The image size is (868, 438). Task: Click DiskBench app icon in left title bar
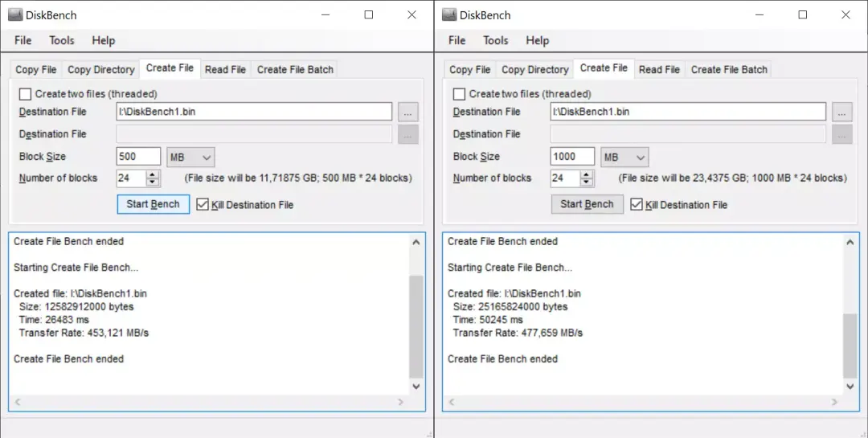(15, 15)
